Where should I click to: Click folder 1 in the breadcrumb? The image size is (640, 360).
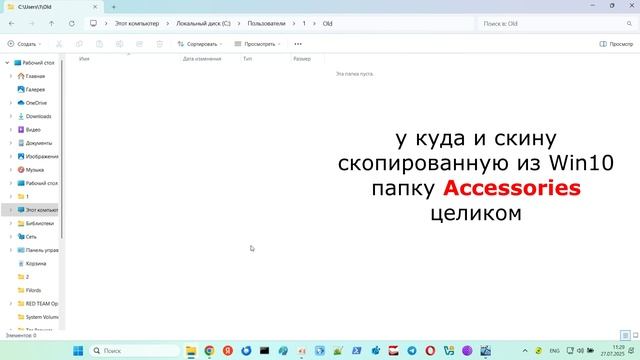(304, 24)
